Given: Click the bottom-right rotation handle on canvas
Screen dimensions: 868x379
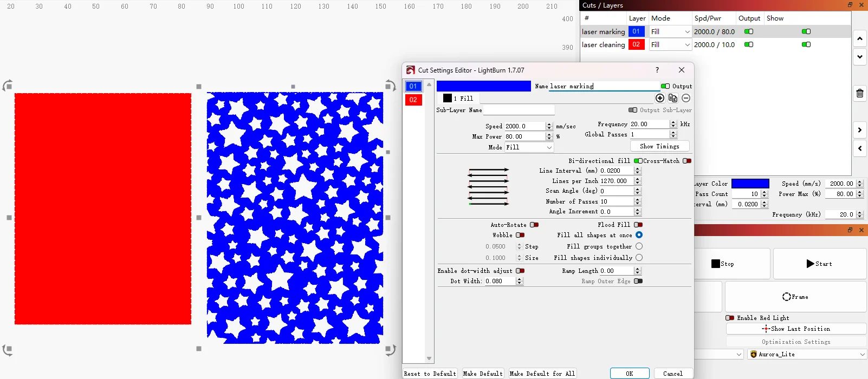Looking at the screenshot, I should tap(390, 350).
